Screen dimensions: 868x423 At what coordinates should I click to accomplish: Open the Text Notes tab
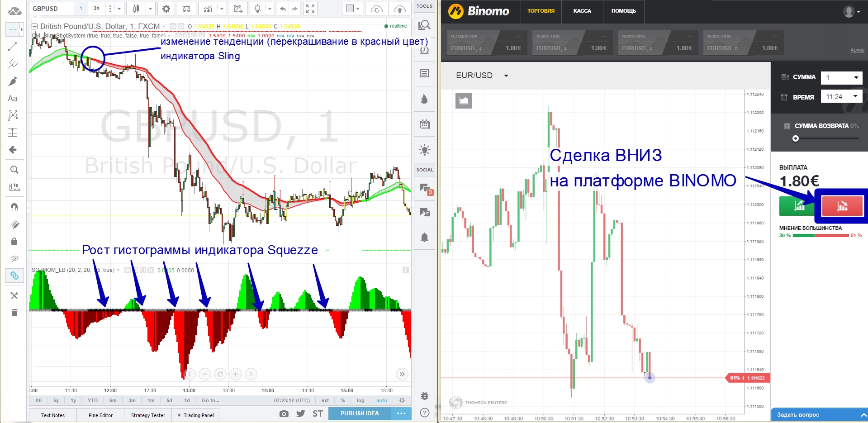click(53, 415)
